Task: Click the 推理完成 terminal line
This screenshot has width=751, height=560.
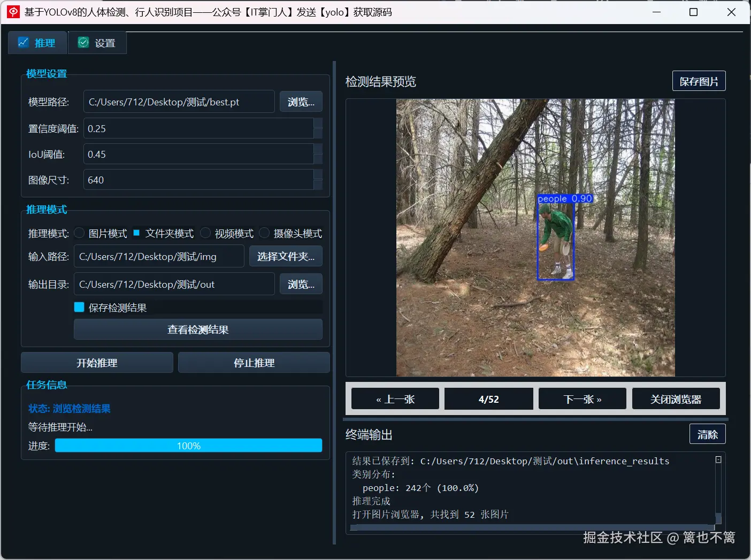Action: click(x=371, y=501)
